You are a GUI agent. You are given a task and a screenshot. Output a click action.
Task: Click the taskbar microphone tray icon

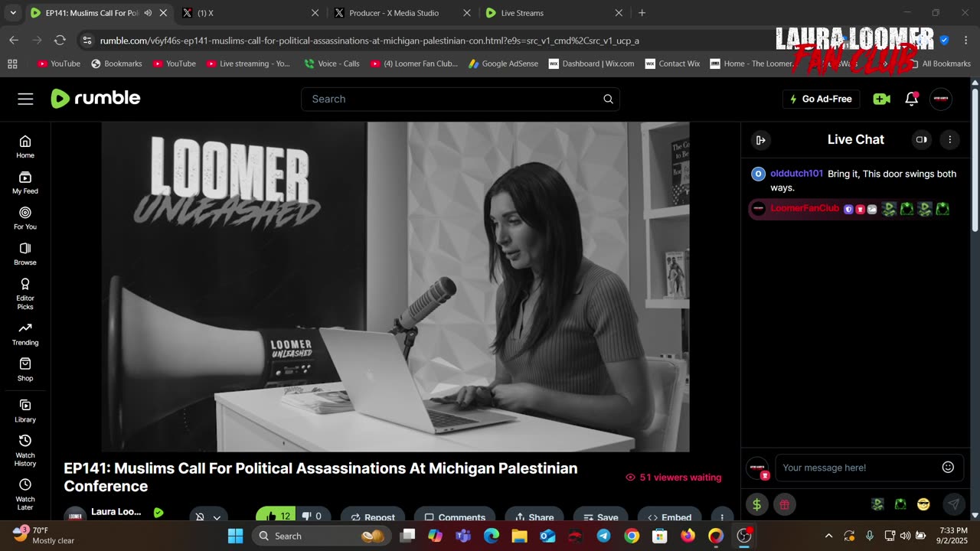pos(869,536)
